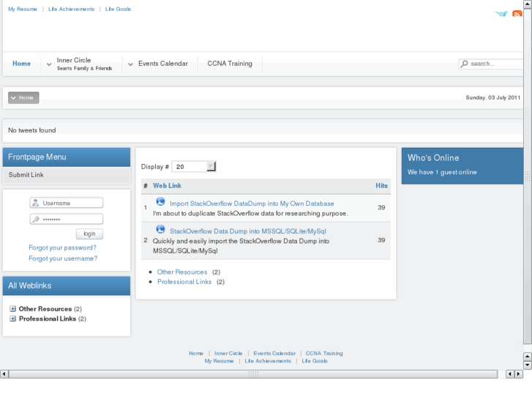The height and width of the screenshot is (399, 532).
Task: Click scroll-right arrow at end of horizontal scrollbar
Action: [518, 374]
